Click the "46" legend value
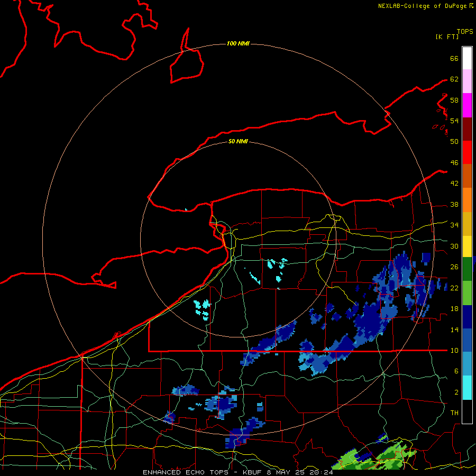Viewport: 476px width, 476px height. click(x=454, y=163)
